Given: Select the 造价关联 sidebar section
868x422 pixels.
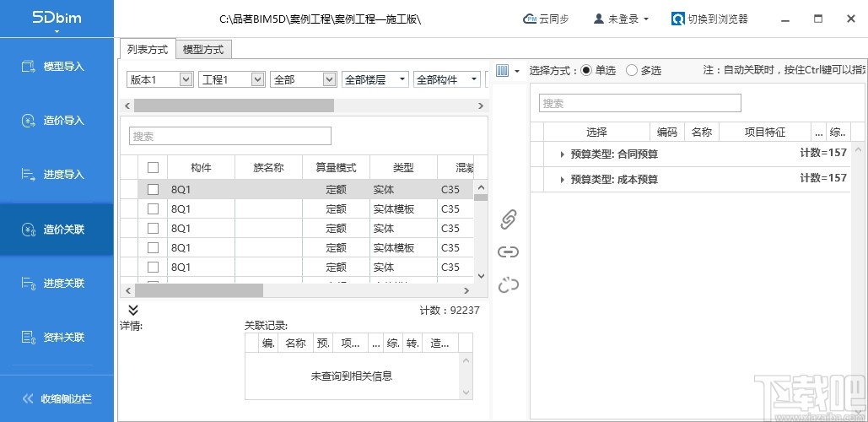Looking at the screenshot, I should 57,230.
